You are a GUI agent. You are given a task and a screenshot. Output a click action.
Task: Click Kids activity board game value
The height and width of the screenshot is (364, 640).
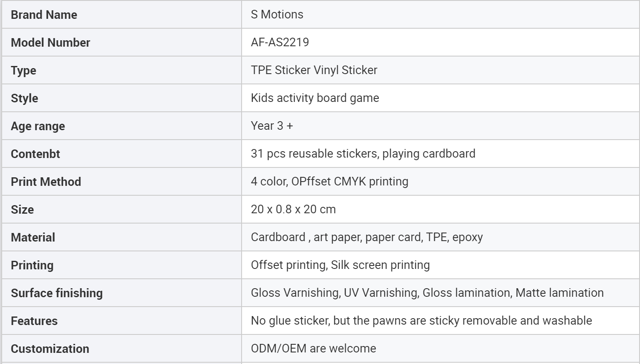(x=315, y=98)
